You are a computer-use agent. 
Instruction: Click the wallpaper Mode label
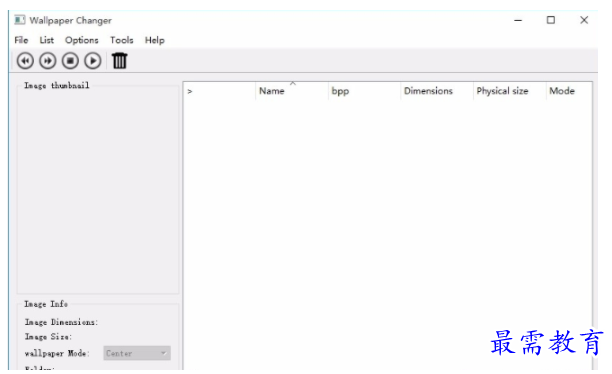pyautogui.click(x=57, y=353)
